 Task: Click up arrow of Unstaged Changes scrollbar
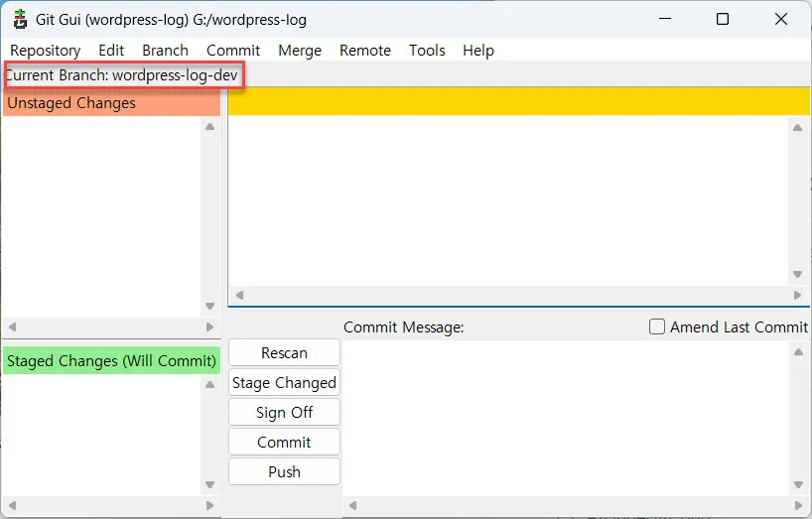(209, 127)
